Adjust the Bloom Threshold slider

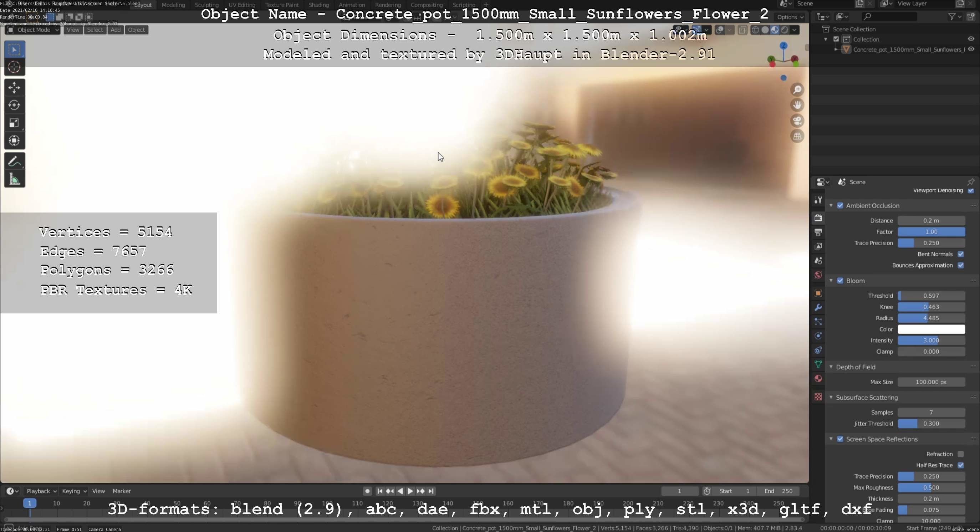[x=931, y=296]
